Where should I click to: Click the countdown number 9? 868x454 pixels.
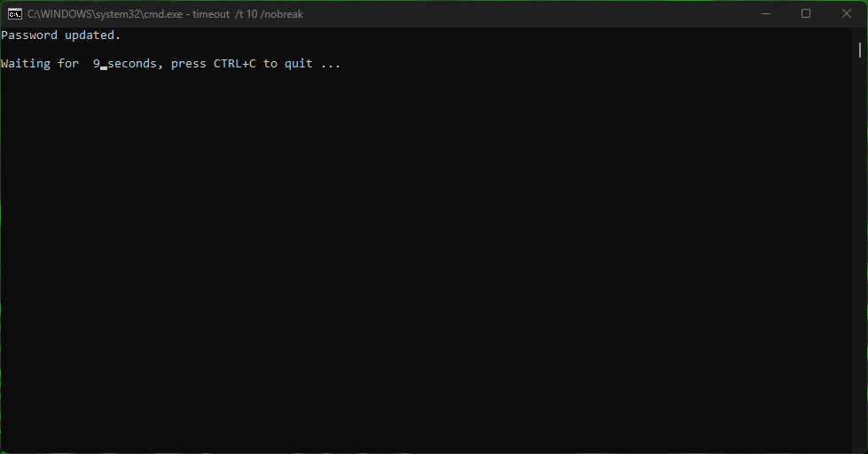[x=97, y=64]
